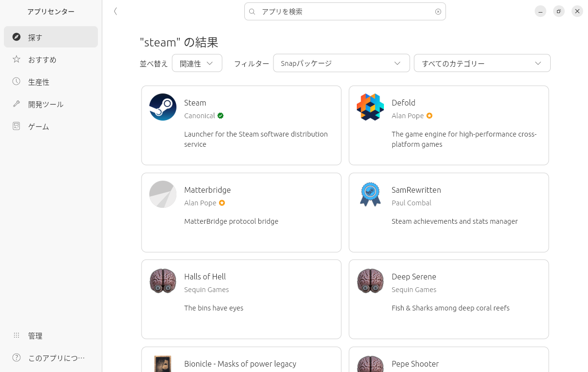This screenshot has width=588, height=372.
Task: Open the Matterbridge app title
Action: coord(207,190)
